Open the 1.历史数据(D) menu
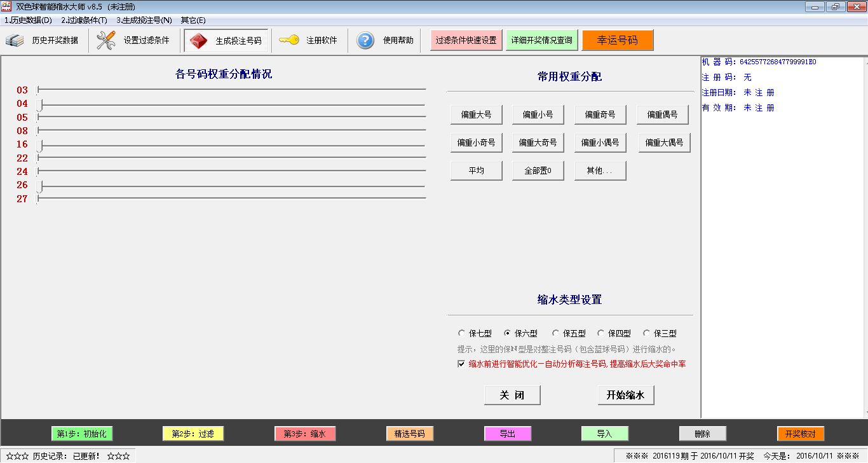The width and height of the screenshot is (868, 463). pos(28,20)
